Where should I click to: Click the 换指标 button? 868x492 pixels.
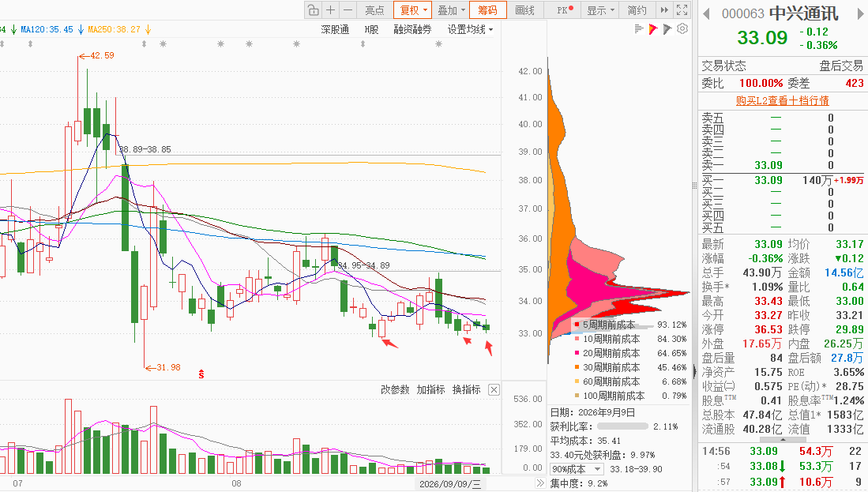coord(466,389)
